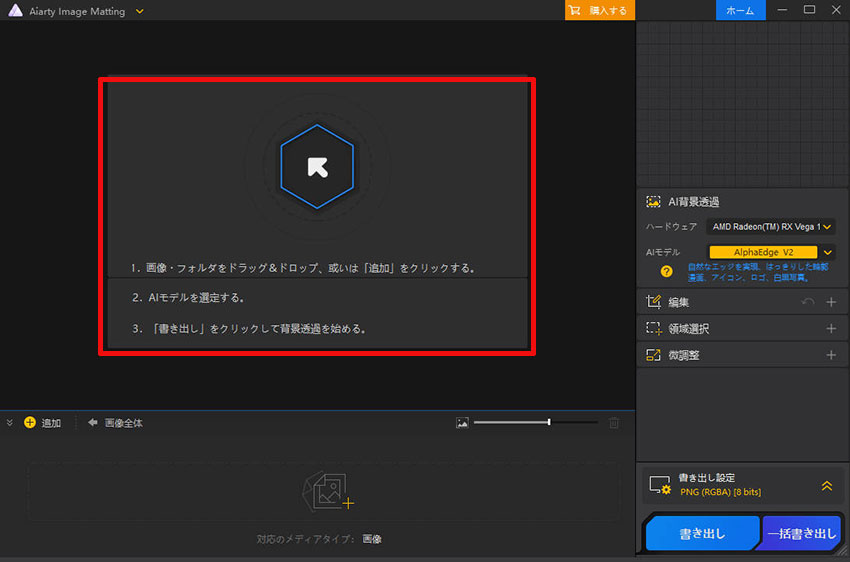Click the trash delete icon
The height and width of the screenshot is (562, 850).
pos(614,423)
